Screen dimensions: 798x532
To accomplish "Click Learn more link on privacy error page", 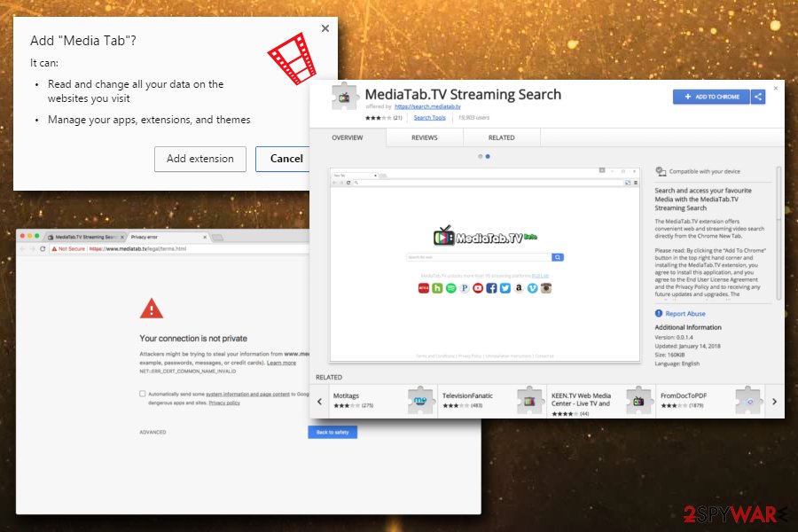I will (x=281, y=363).
